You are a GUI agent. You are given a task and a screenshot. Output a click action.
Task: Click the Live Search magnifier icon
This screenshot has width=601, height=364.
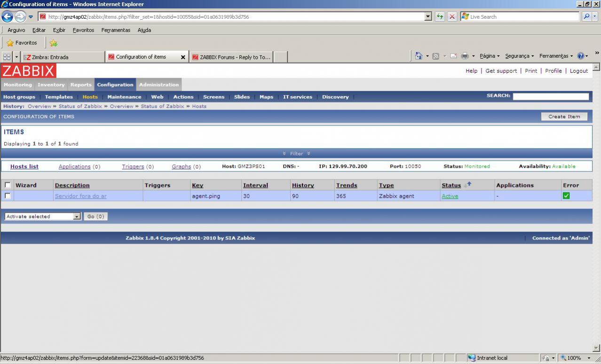pyautogui.click(x=586, y=16)
